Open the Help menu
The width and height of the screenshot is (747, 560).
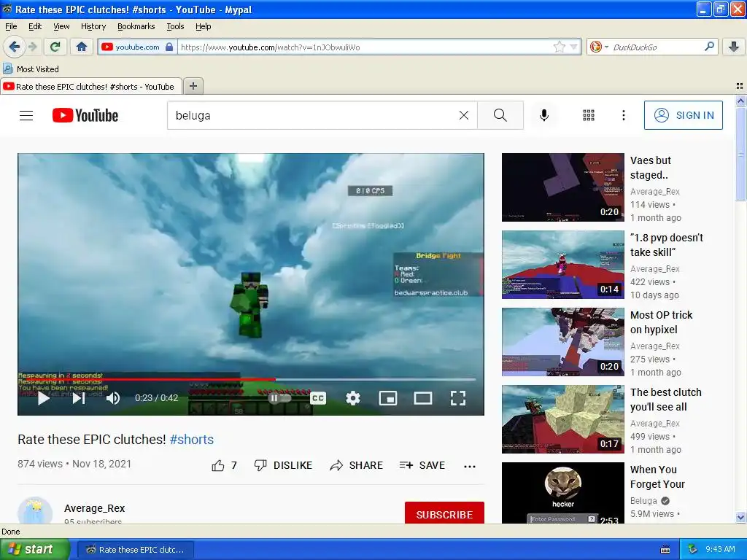pos(204,26)
